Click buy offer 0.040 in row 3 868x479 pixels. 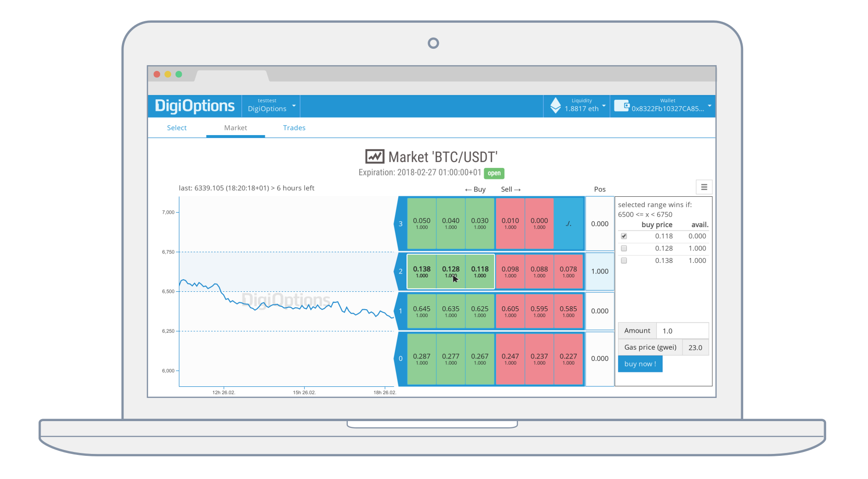(450, 223)
